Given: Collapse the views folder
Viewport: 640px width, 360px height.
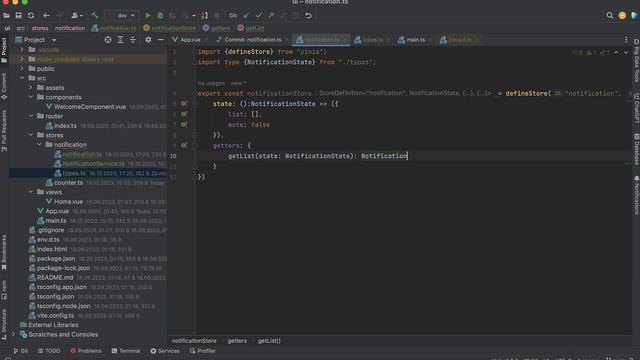Looking at the screenshot, I should click(31, 192).
